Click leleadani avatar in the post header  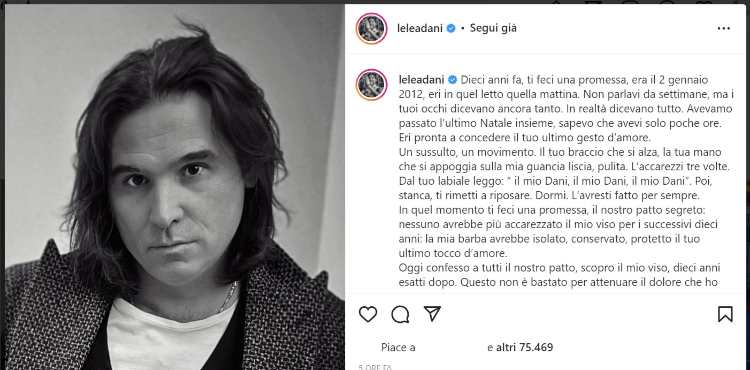point(371,28)
